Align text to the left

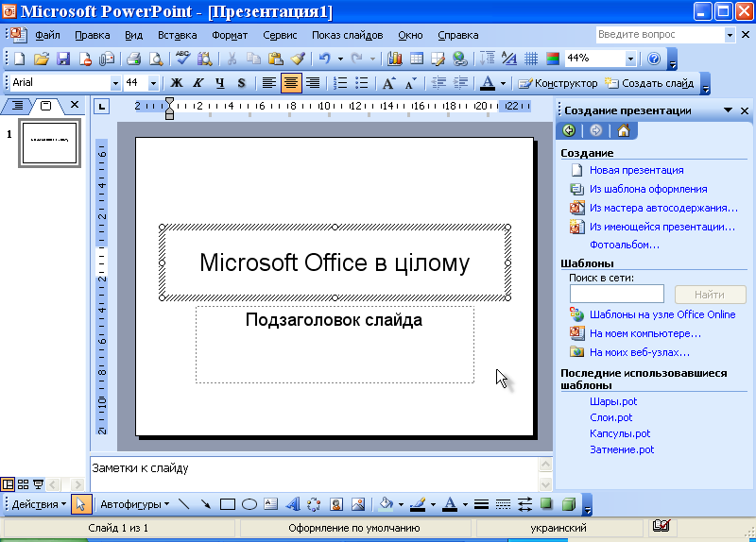269,83
